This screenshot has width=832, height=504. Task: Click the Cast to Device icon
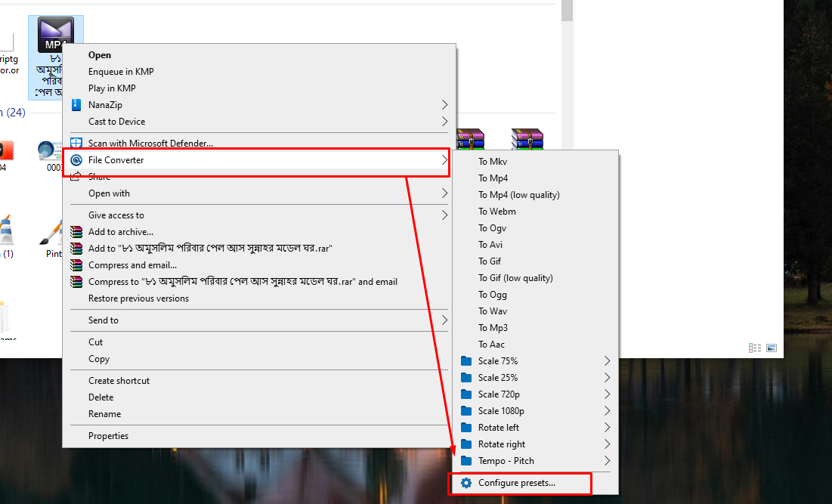[x=76, y=122]
